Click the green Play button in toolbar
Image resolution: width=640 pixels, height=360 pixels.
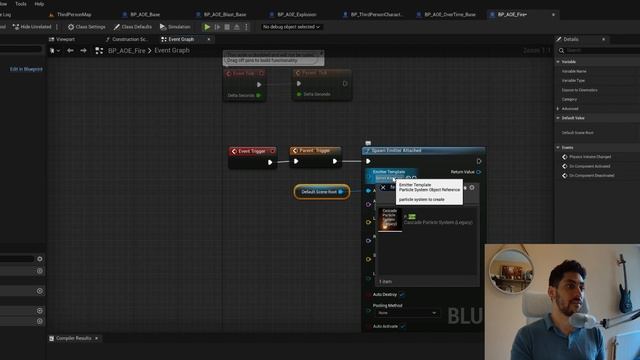point(207,27)
